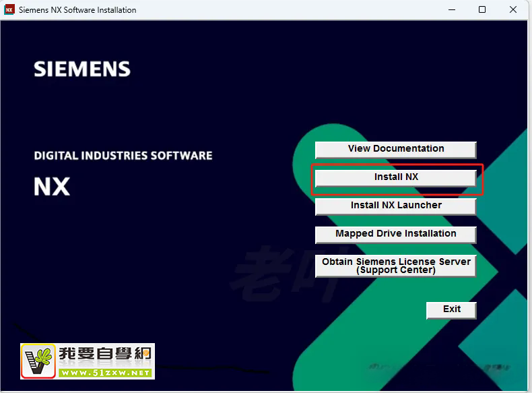This screenshot has height=393, width=532.
Task: Click Obtain Siemens License Server button
Action: pyautogui.click(x=396, y=266)
